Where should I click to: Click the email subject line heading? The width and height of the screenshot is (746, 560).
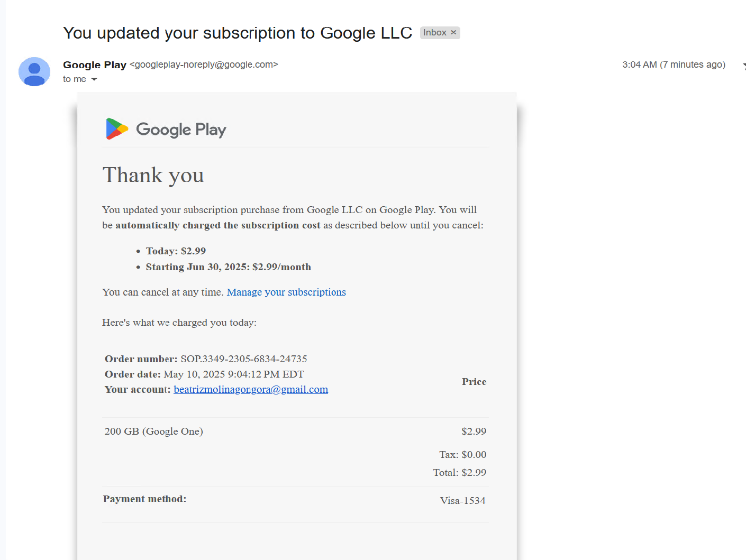click(237, 33)
